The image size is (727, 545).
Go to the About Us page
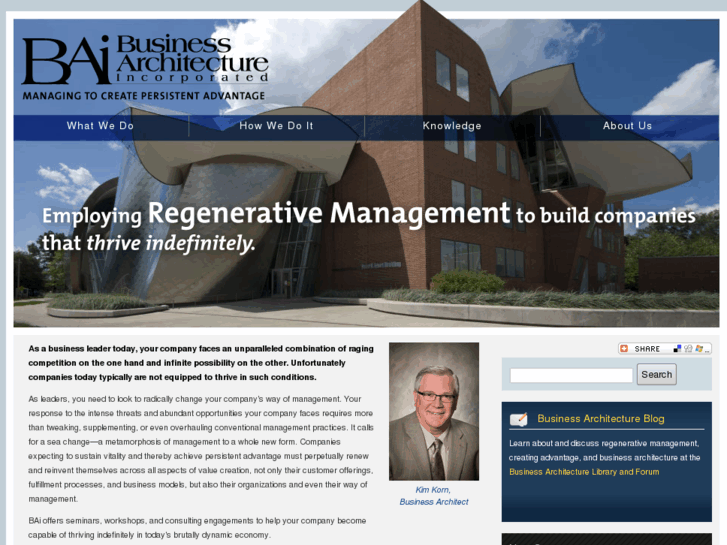(627, 126)
